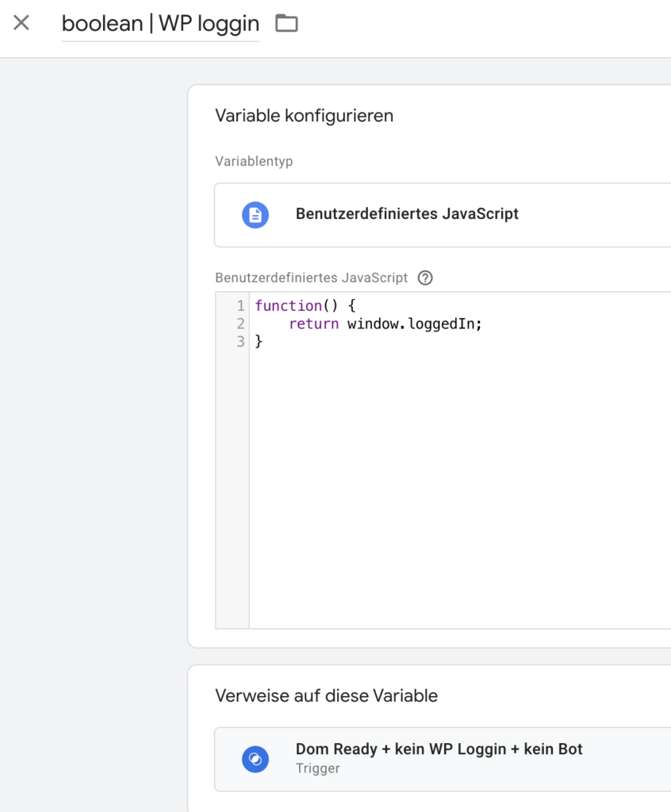
Task: Click the 'Benutzerdefiniertes JavaScript' field label
Action: point(312,278)
